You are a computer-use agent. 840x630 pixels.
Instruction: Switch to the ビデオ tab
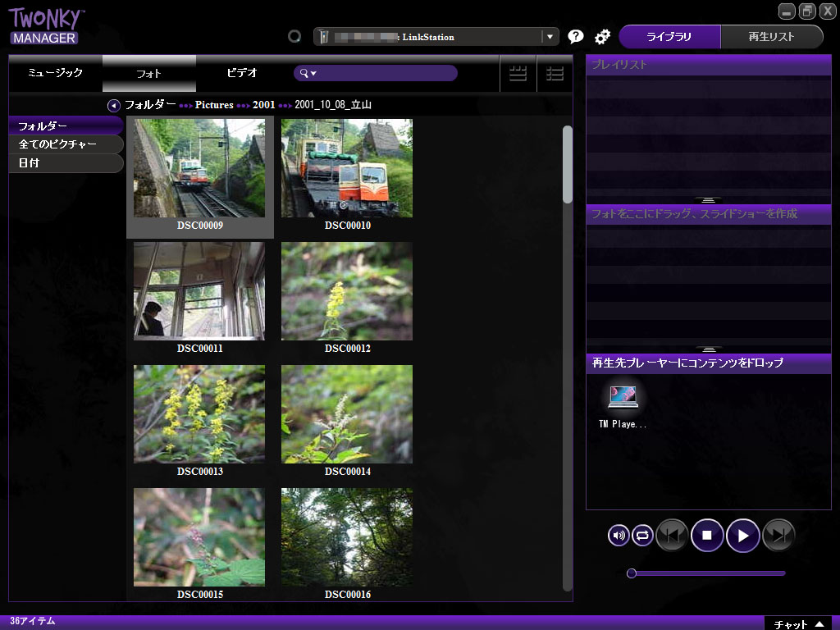point(242,73)
